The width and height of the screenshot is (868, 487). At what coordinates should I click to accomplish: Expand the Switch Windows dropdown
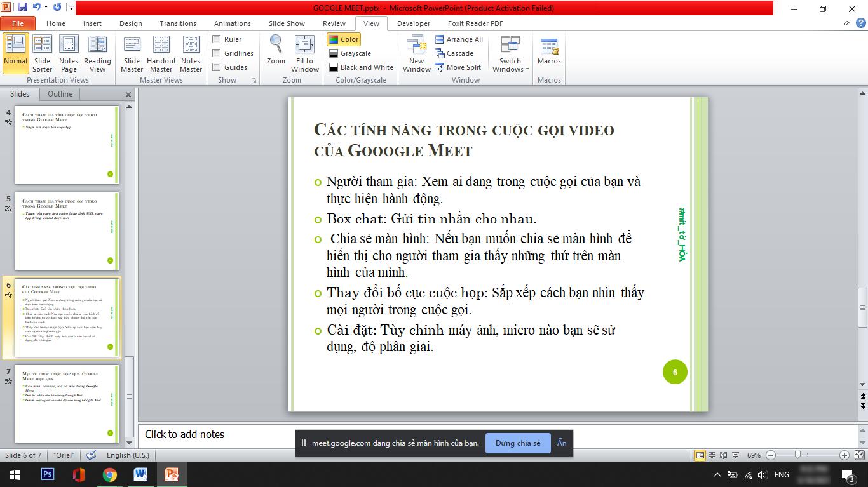click(x=510, y=53)
